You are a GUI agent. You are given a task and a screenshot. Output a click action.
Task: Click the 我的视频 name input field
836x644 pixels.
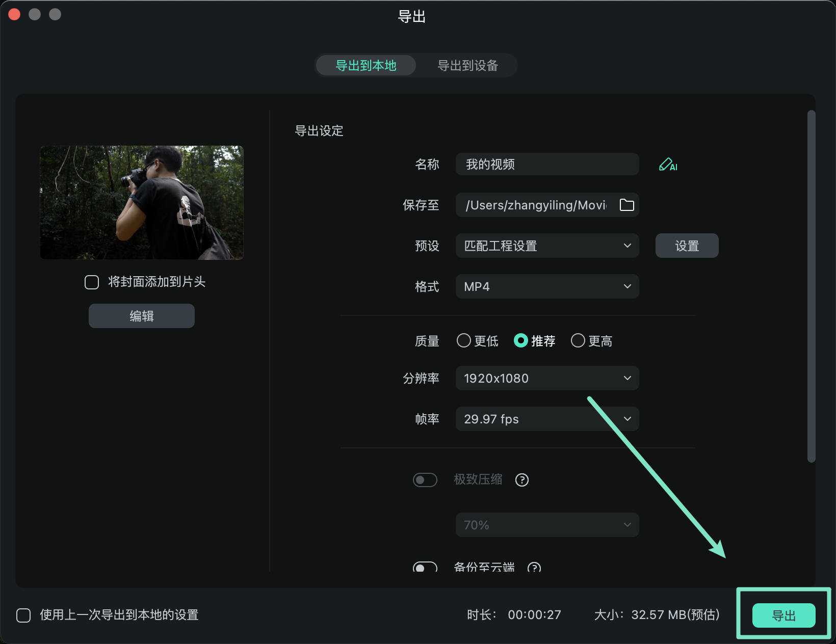(547, 164)
